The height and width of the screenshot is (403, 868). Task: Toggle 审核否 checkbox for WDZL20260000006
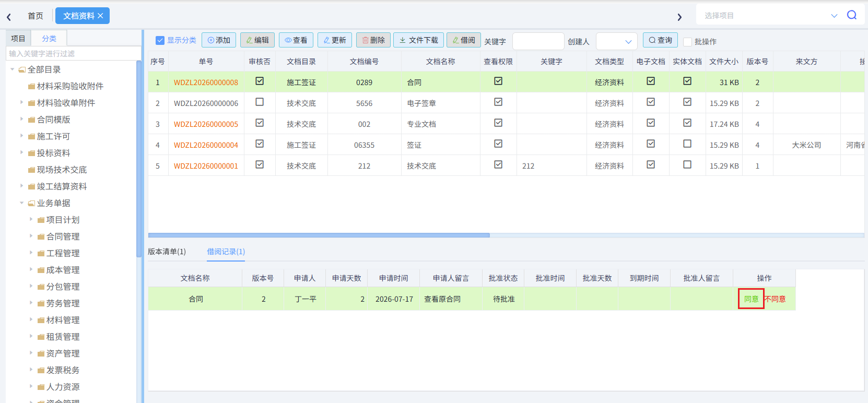coord(260,102)
